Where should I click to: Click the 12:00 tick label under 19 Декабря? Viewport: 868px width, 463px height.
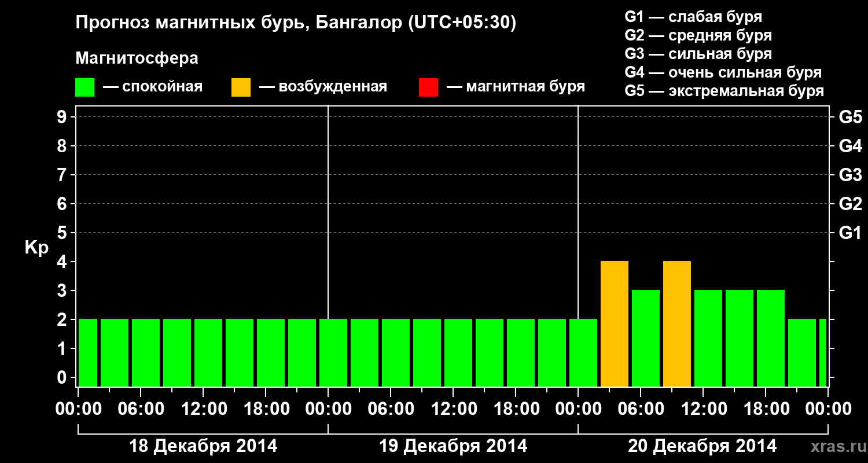pyautogui.click(x=453, y=409)
